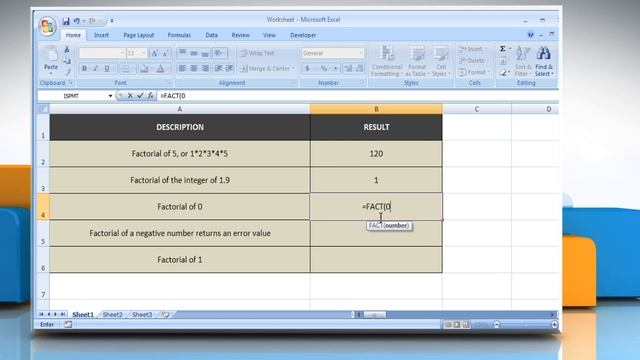Screen dimensions: 640x360
Task: Open the General number format drop-down
Action: pos(332,53)
